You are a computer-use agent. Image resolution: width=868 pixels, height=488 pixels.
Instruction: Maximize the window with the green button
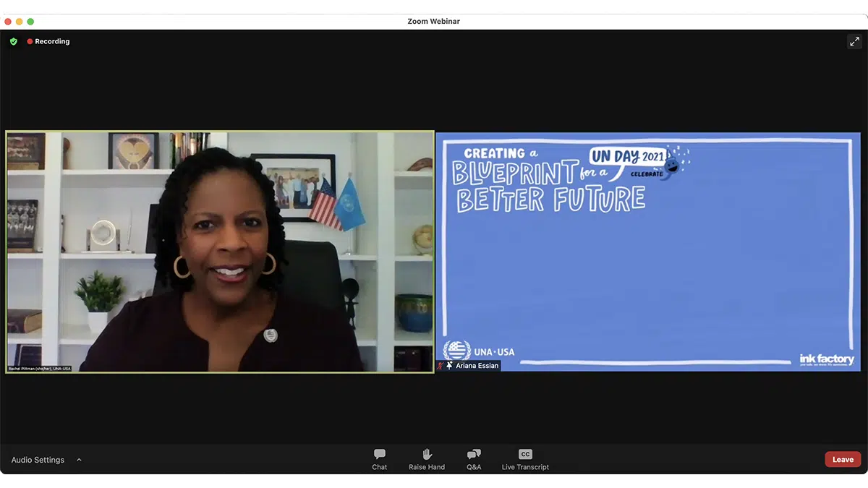coord(30,22)
